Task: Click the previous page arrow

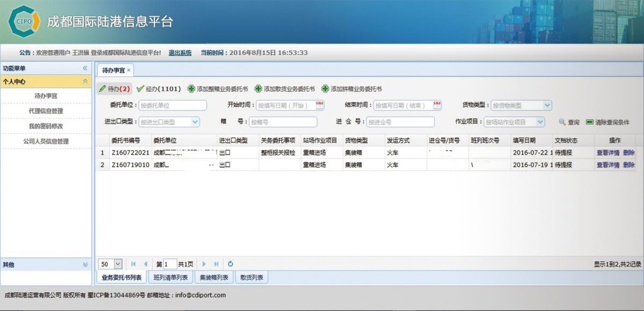Action: click(x=145, y=264)
